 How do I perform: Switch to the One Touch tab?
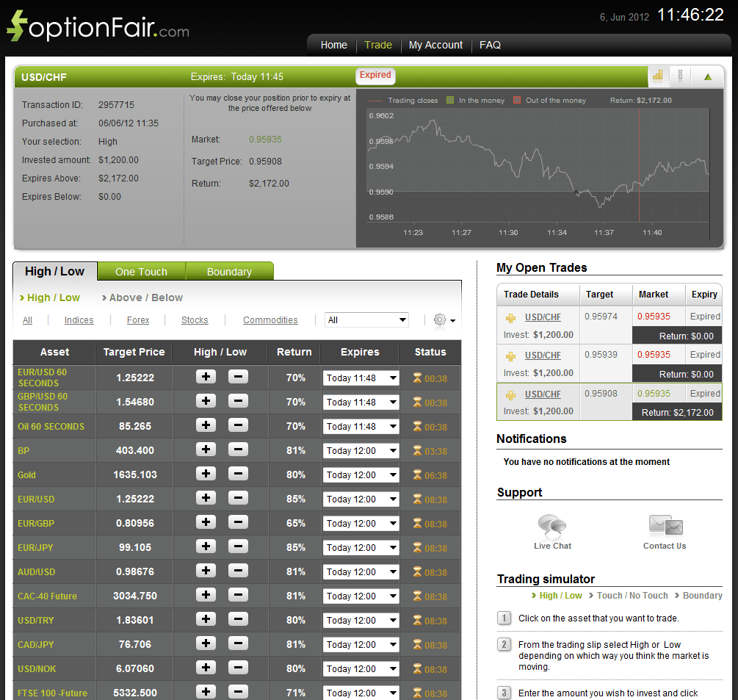coord(141,271)
